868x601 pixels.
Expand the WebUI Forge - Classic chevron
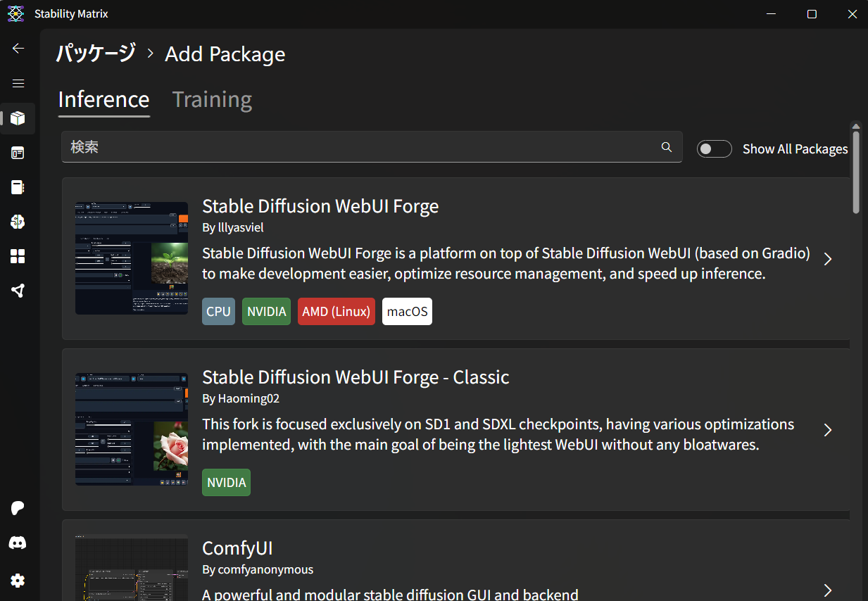(x=828, y=430)
